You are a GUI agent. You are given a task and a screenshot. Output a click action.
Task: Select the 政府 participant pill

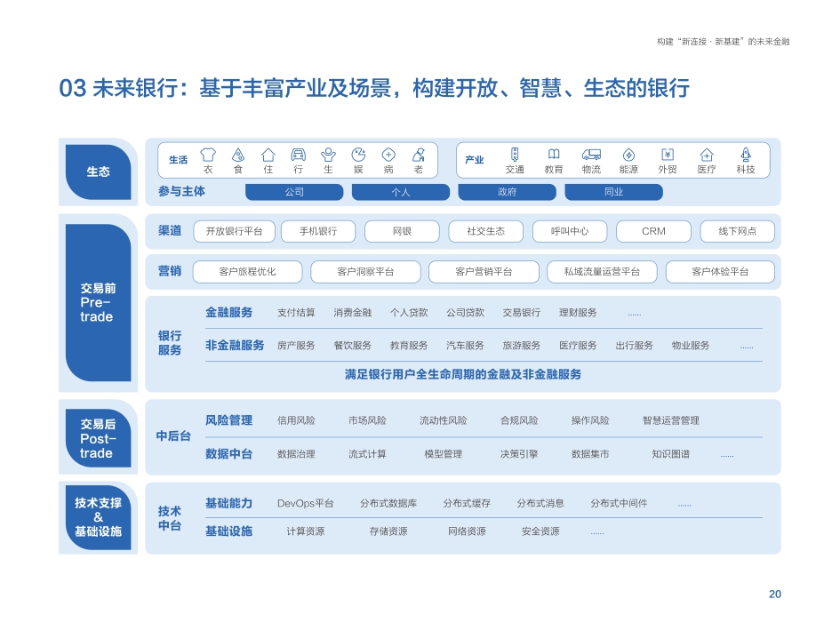506,191
